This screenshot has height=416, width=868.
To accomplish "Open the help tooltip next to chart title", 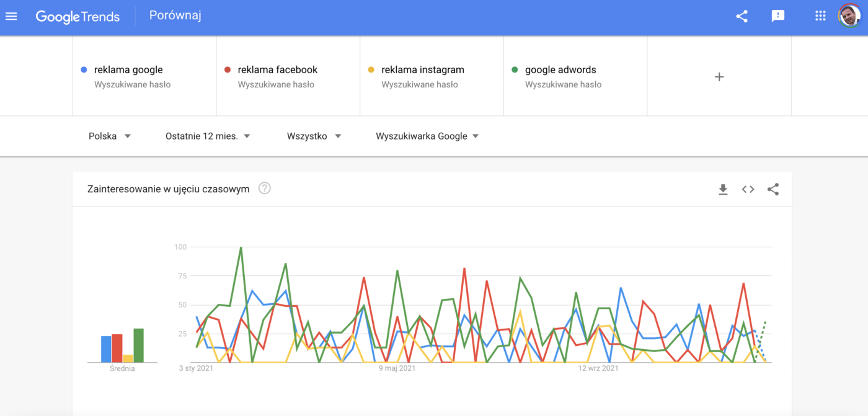I will (x=264, y=188).
